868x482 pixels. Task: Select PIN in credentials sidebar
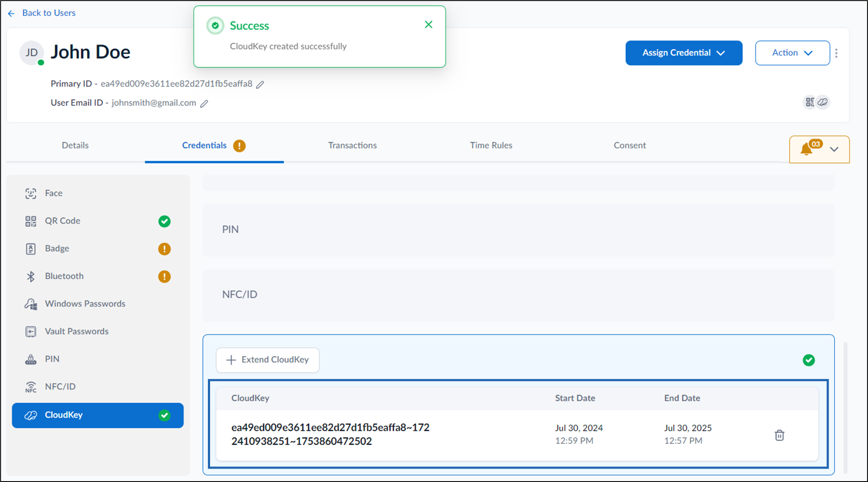(97, 359)
